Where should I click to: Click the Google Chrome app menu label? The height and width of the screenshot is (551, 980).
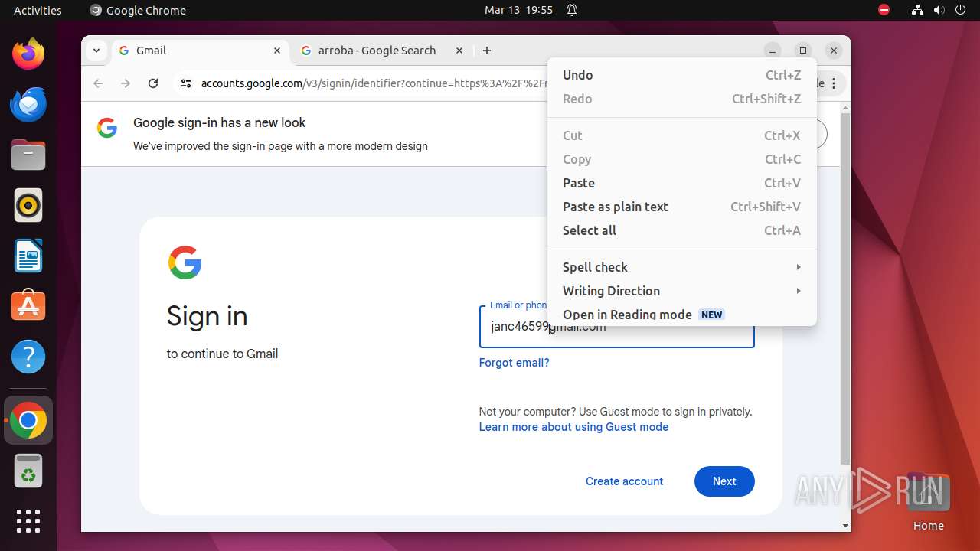click(138, 10)
